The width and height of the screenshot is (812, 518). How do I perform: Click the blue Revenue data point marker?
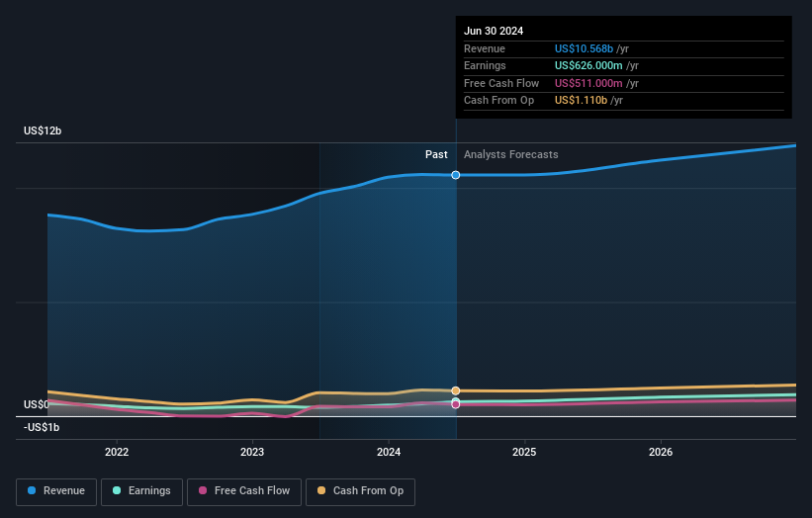[x=456, y=175]
